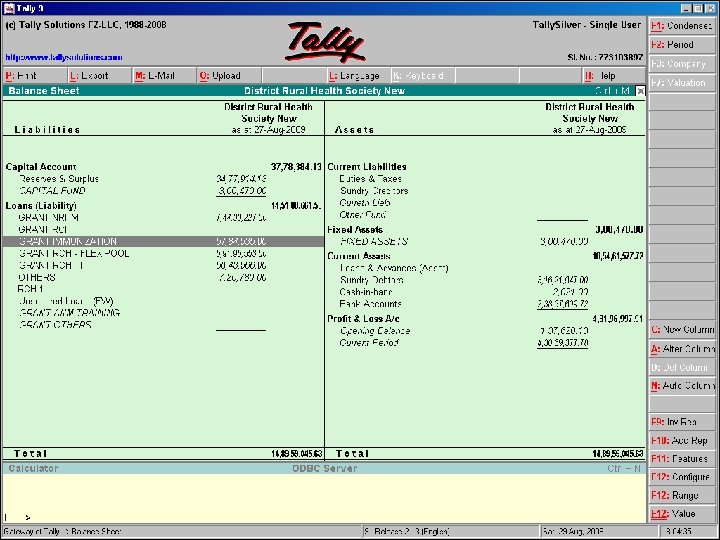
Task: Select CAPITAL FUND ledger row
Action: (x=52, y=191)
